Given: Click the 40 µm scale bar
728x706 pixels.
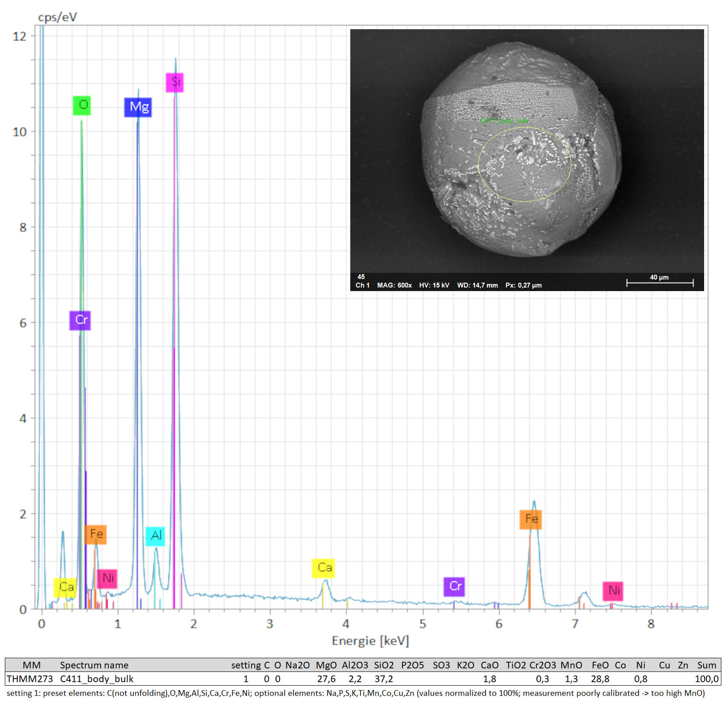Looking at the screenshot, I should click(659, 282).
